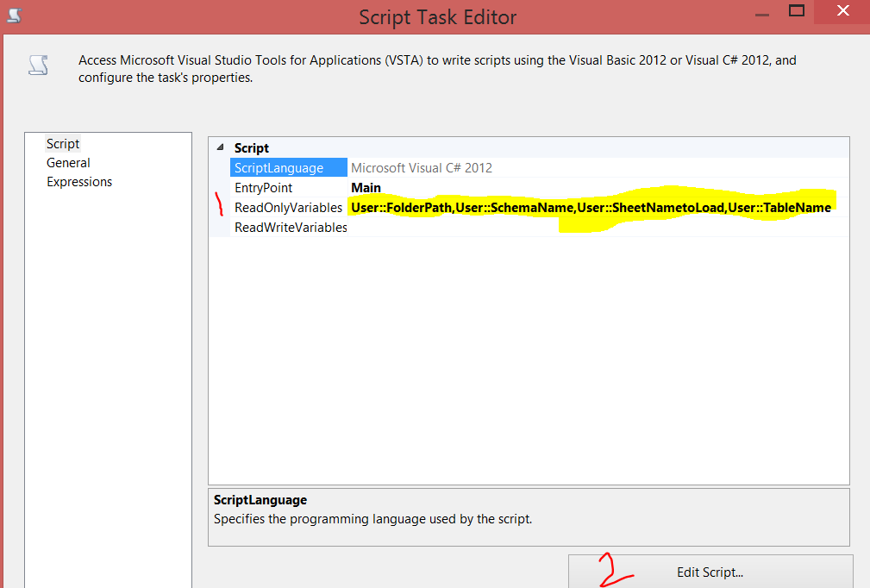The width and height of the screenshot is (870, 588).
Task: Click the large script icon near the description text
Action: click(38, 66)
